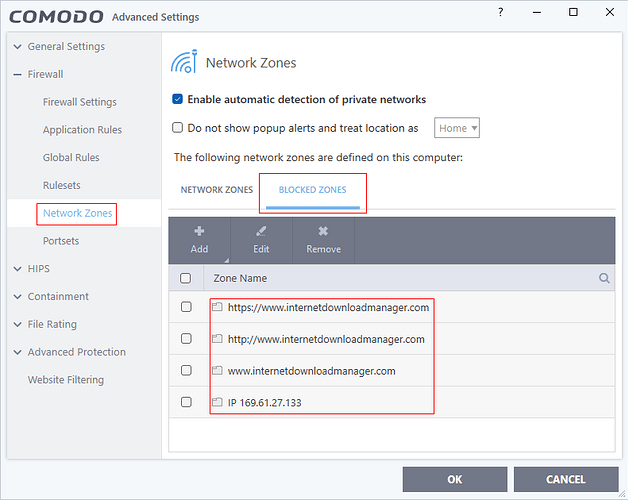Open Website Filtering in sidebar
This screenshot has height=500, width=628.
pos(65,380)
